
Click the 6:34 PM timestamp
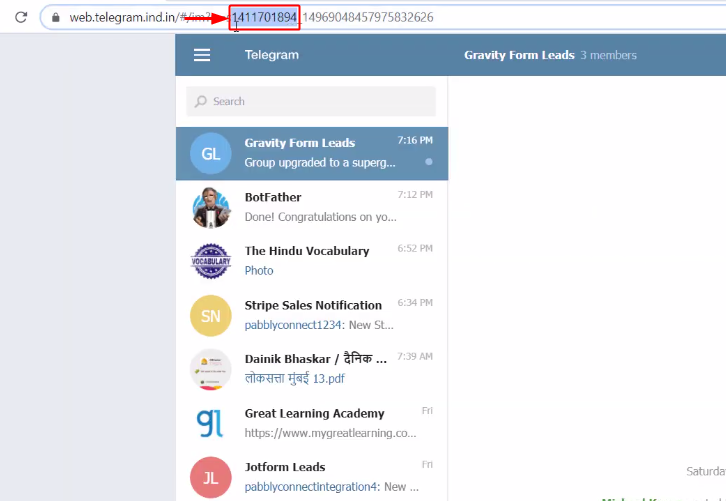click(x=415, y=302)
